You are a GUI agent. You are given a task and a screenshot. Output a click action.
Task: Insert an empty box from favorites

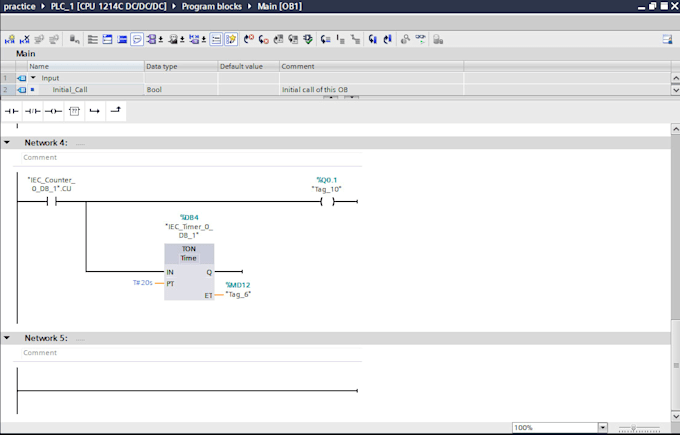point(75,111)
